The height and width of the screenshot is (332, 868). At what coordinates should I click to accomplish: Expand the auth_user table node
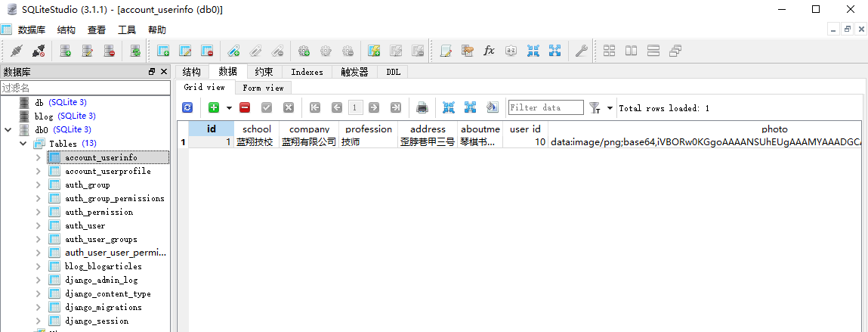[39, 225]
